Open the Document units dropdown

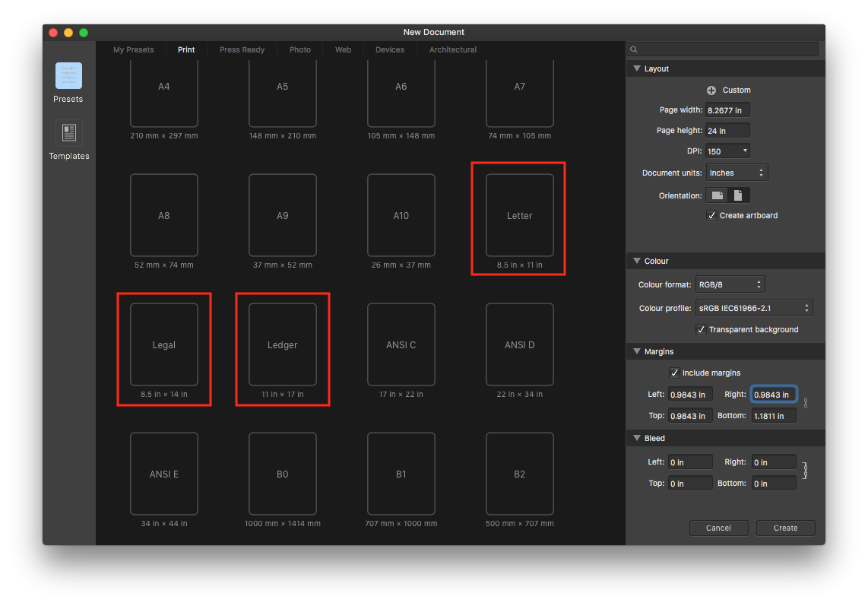tap(737, 173)
